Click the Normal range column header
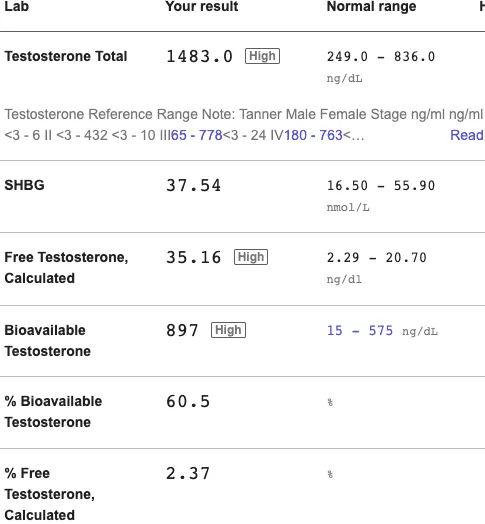The width and height of the screenshot is (485, 524). tap(371, 6)
